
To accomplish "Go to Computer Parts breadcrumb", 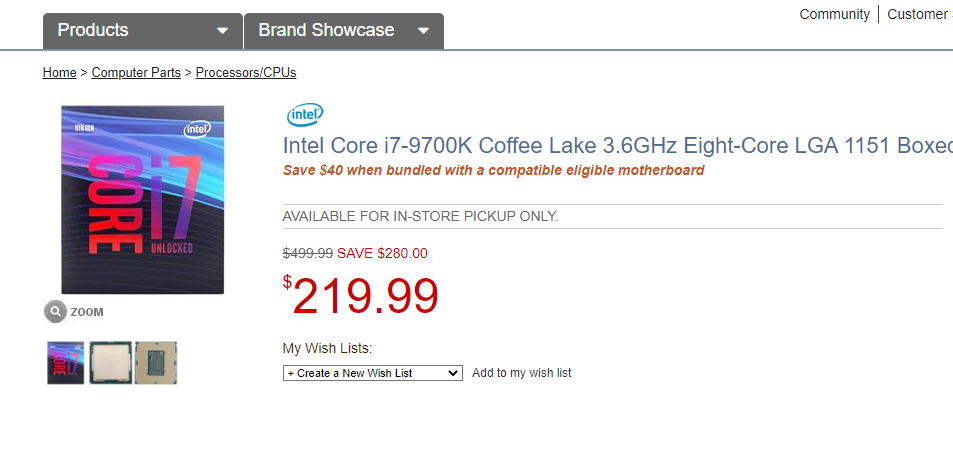I will (x=136, y=73).
